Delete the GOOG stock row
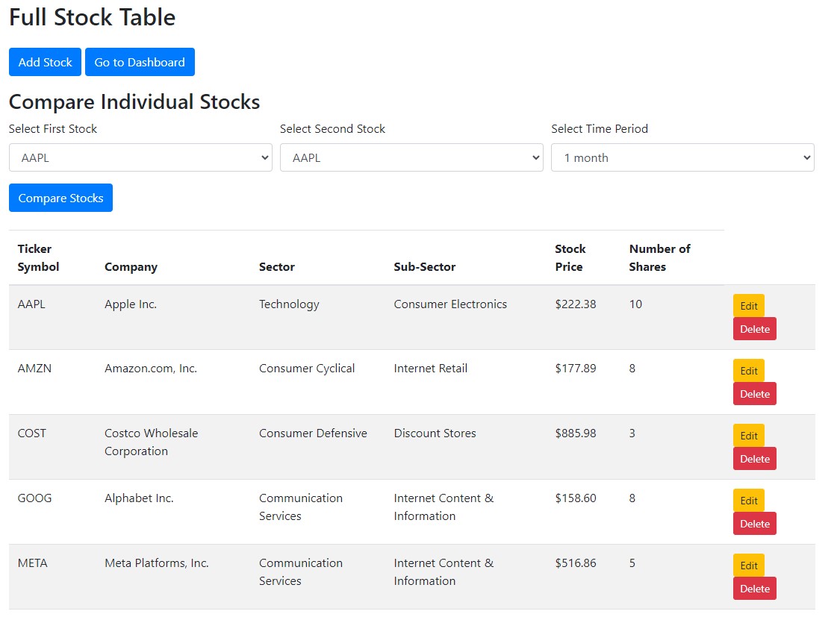The width and height of the screenshot is (840, 617). pos(754,524)
